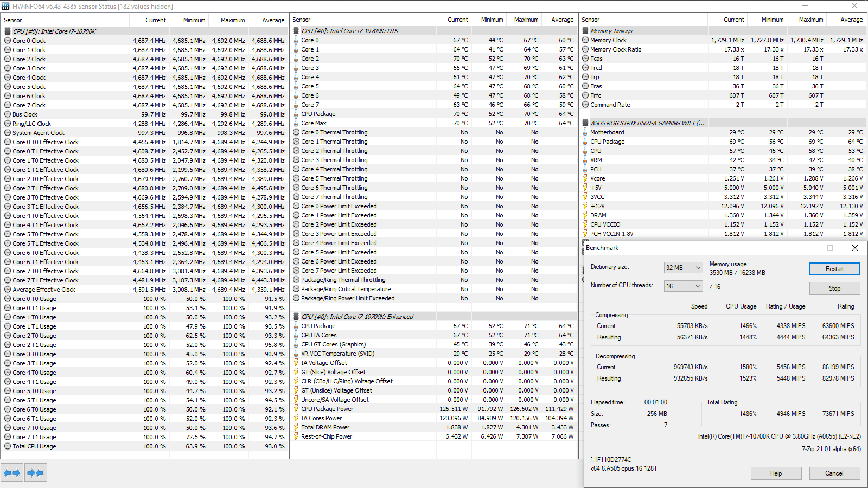Click the Minimum column header in right panel
This screenshot has width=868, height=488.
[x=768, y=20]
